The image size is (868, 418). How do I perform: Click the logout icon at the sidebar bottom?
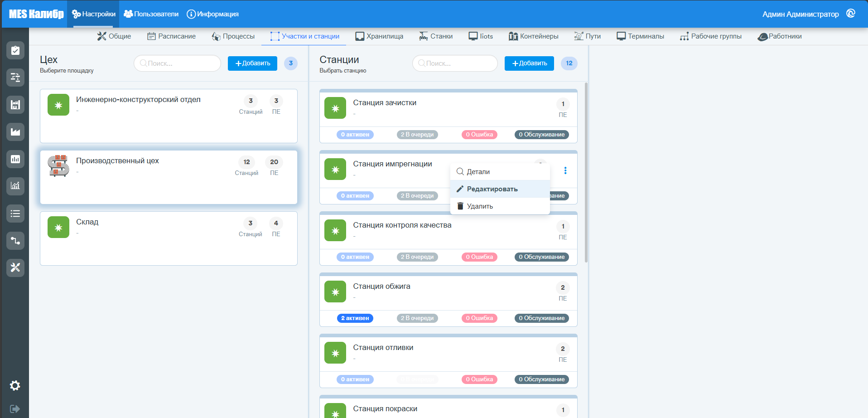(x=15, y=409)
